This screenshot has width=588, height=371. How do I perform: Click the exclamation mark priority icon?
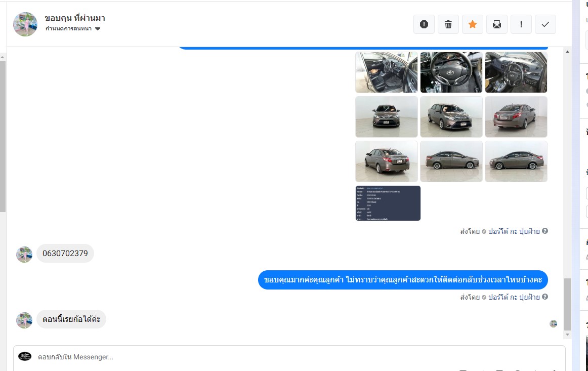(x=521, y=24)
